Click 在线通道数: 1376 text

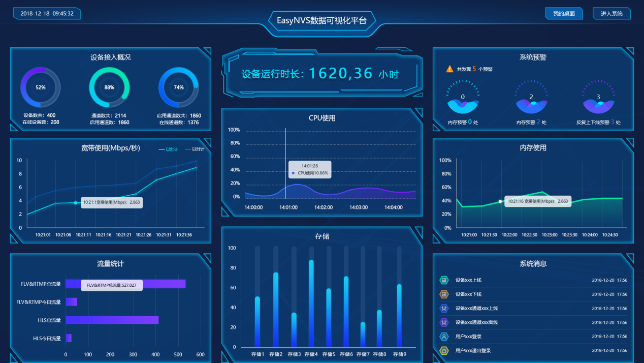pos(179,122)
